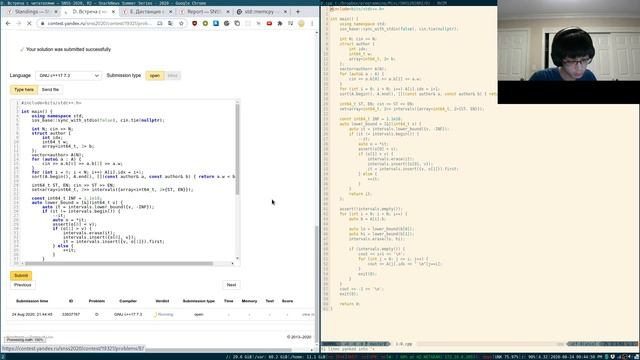Choose the Type here input mode
The width and height of the screenshot is (640, 360).
[24, 89]
